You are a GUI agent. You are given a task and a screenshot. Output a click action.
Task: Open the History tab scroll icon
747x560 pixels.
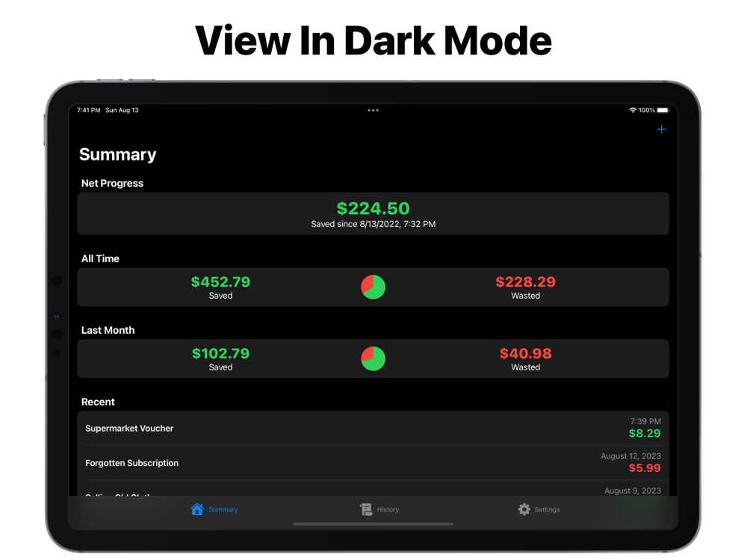(x=366, y=509)
